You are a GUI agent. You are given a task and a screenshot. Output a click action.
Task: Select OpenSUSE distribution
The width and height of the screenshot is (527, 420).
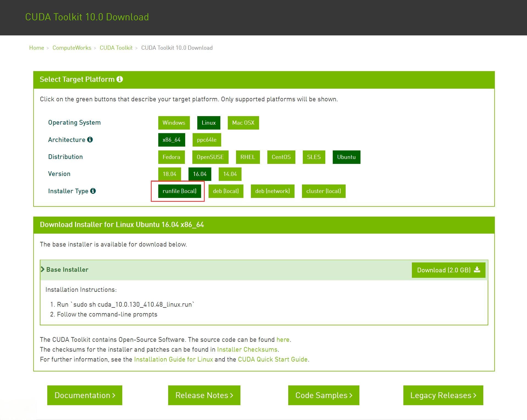(x=210, y=157)
